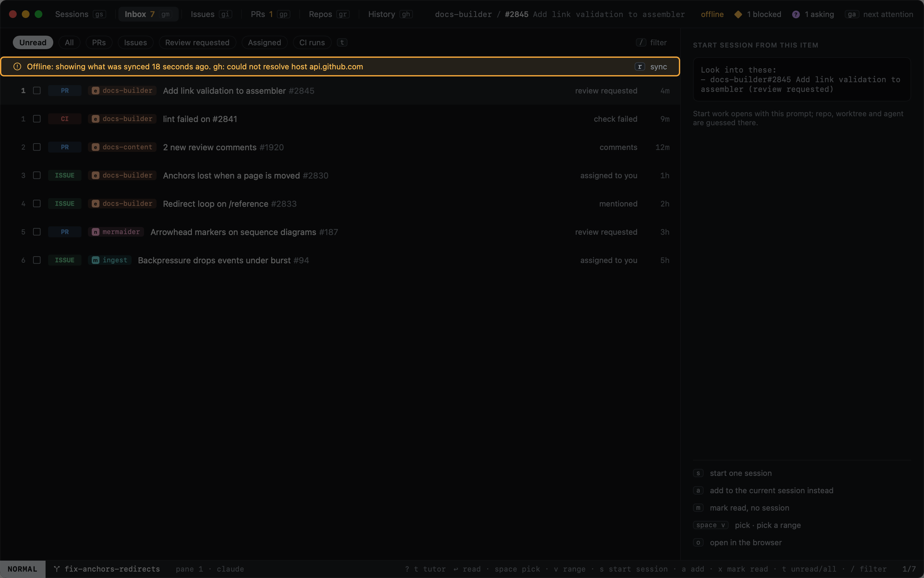The image size is (924, 578).
Task: Check the box for 2 new review comments
Action: (x=37, y=147)
